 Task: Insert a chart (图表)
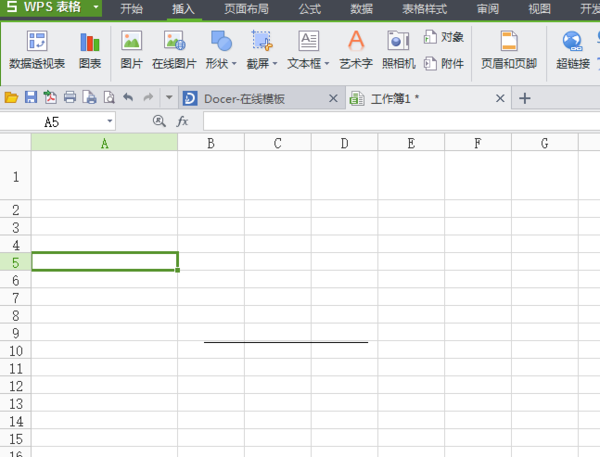pyautogui.click(x=90, y=50)
